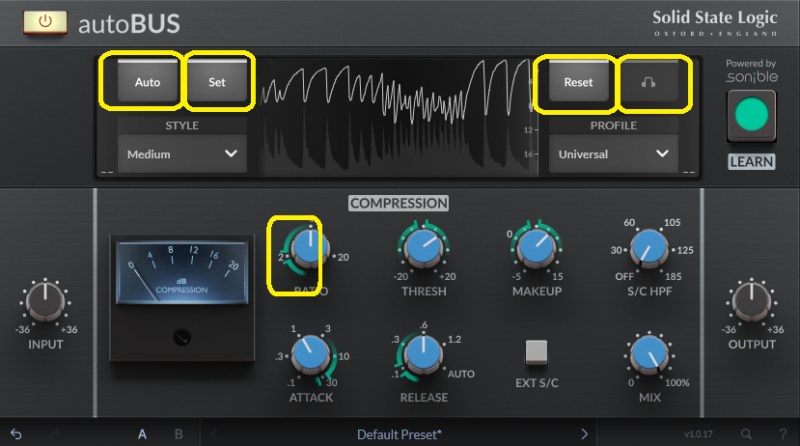The image size is (800, 446).
Task: Toggle the EXT S/C switch
Action: click(x=538, y=351)
